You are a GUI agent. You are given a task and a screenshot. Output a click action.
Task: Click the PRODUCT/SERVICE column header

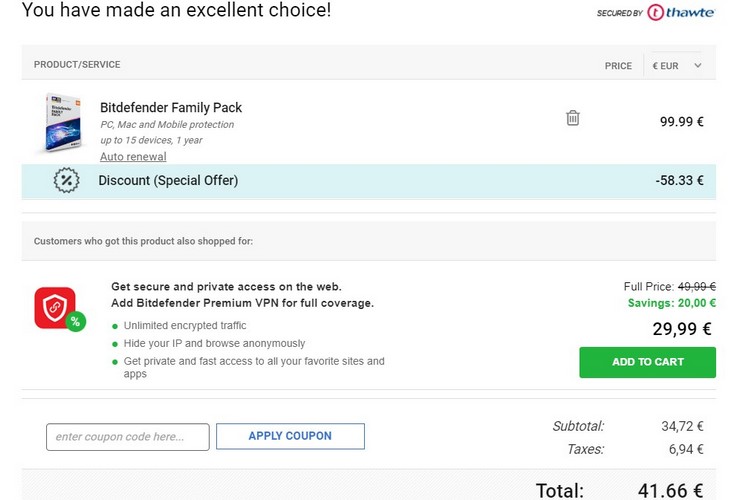[77, 65]
